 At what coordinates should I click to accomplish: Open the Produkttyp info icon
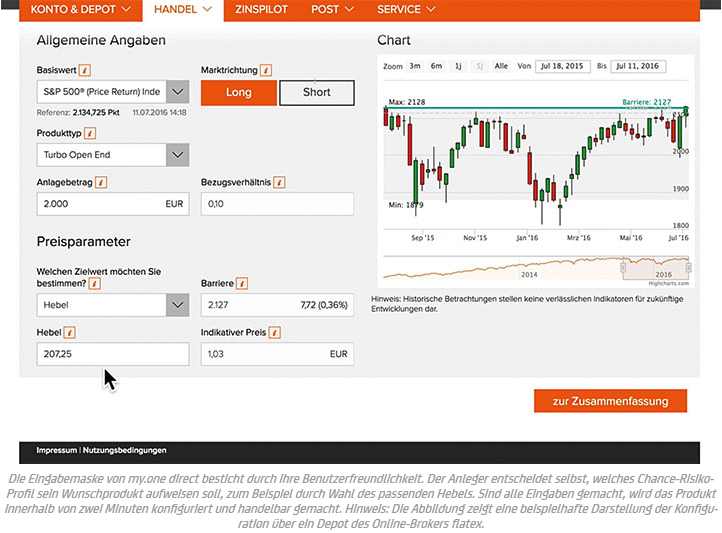[x=91, y=132]
